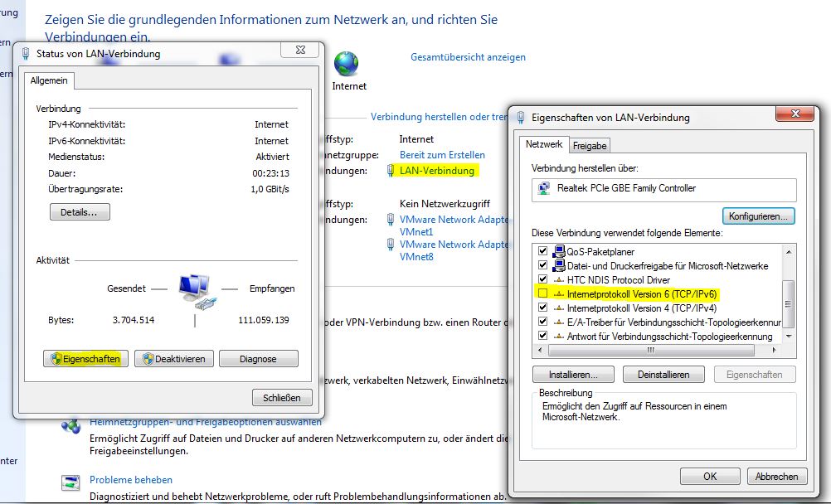
Task: Select the Allgemein tab in status dialog
Action: 49,80
